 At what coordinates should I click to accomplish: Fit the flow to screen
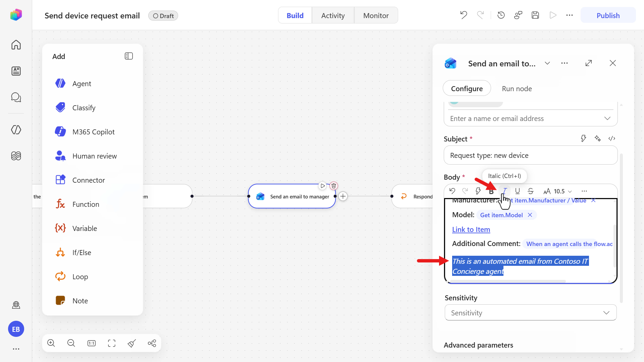112,343
